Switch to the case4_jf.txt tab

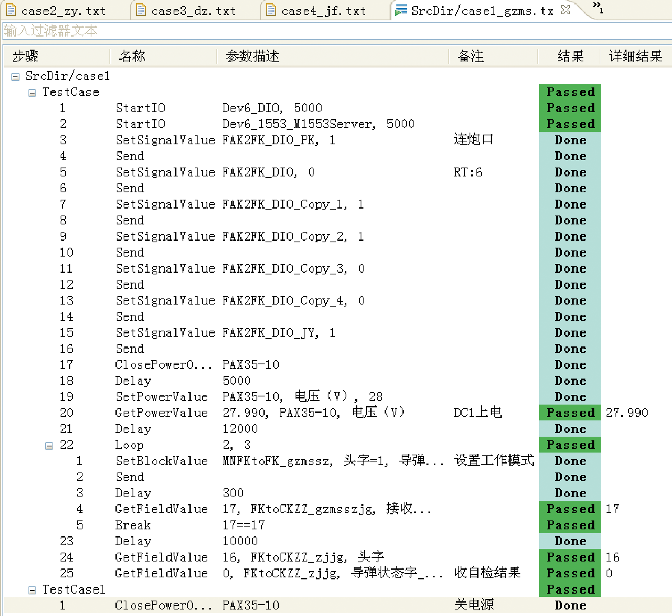(324, 11)
